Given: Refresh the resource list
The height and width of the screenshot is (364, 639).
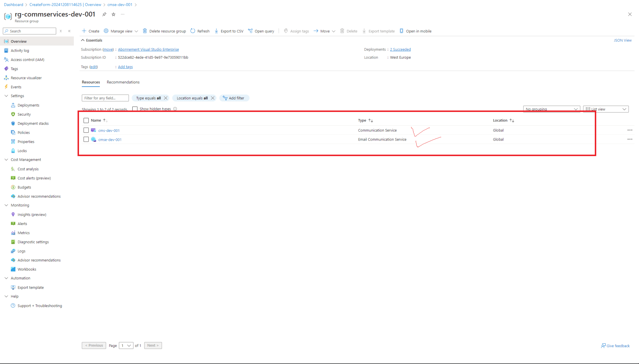Looking at the screenshot, I should (200, 31).
